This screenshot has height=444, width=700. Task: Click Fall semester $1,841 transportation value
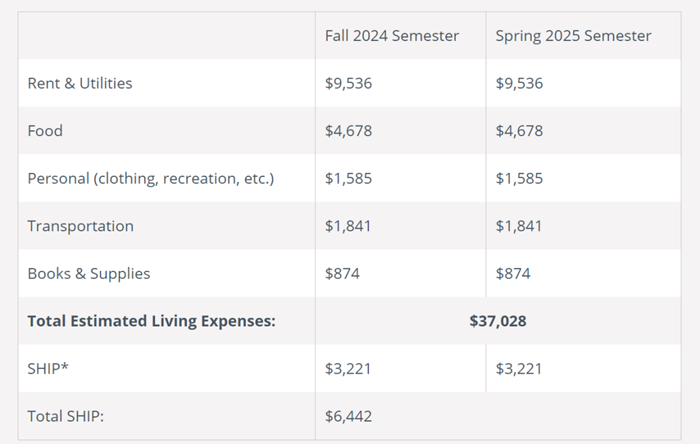click(348, 226)
